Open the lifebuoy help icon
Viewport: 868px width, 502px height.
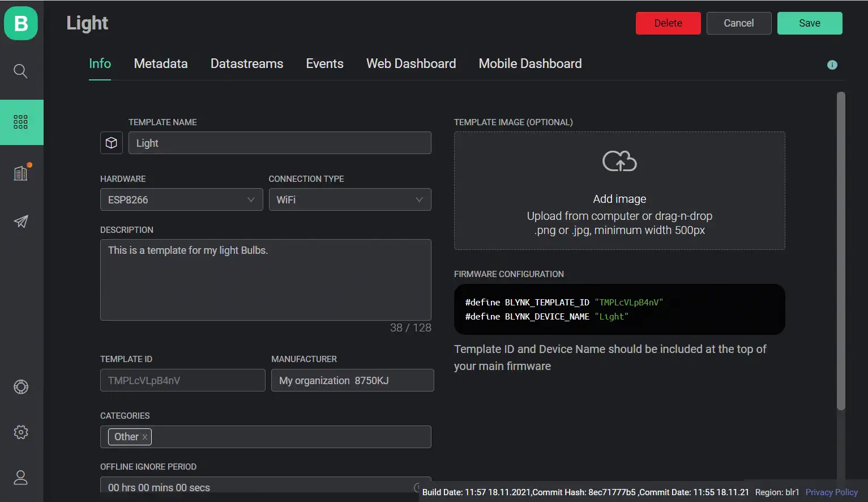point(21,387)
